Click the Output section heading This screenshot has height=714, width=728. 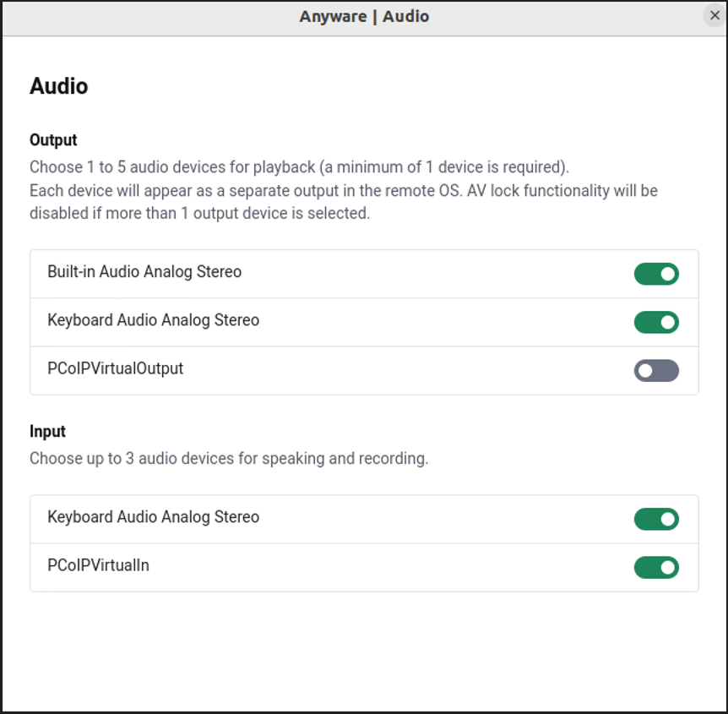(x=53, y=139)
